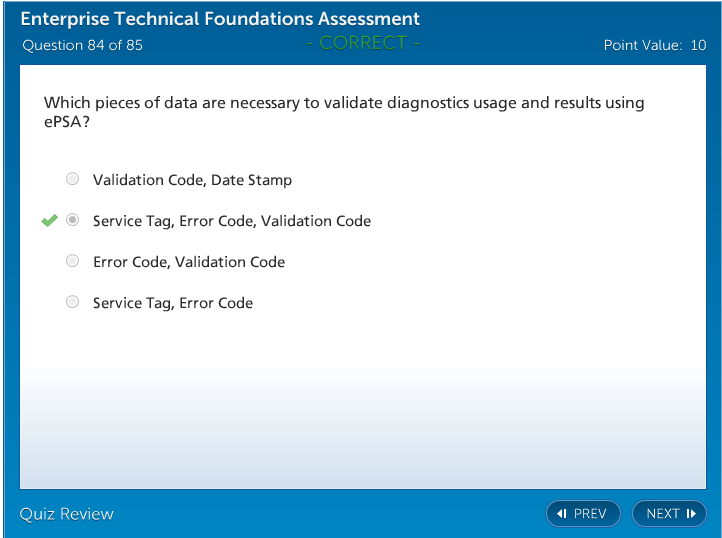Click the "Question 84 of 85" counter
The image size is (722, 538).
click(82, 45)
